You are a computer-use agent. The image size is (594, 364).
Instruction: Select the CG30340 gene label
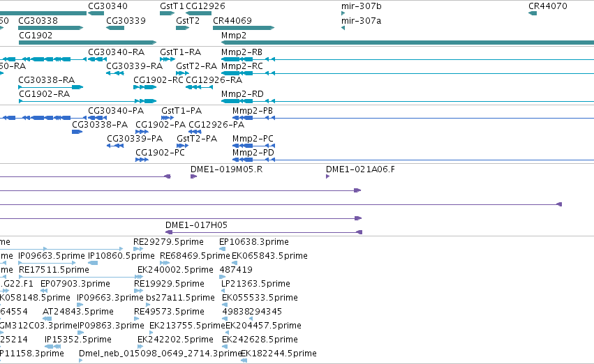click(x=107, y=6)
